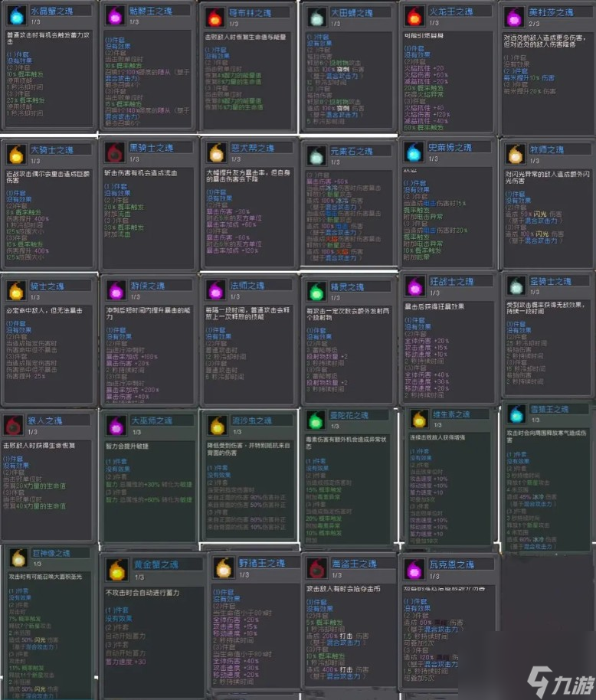Click the red flame icon of 哥布林之魂
The image size is (596, 700).
[215, 18]
